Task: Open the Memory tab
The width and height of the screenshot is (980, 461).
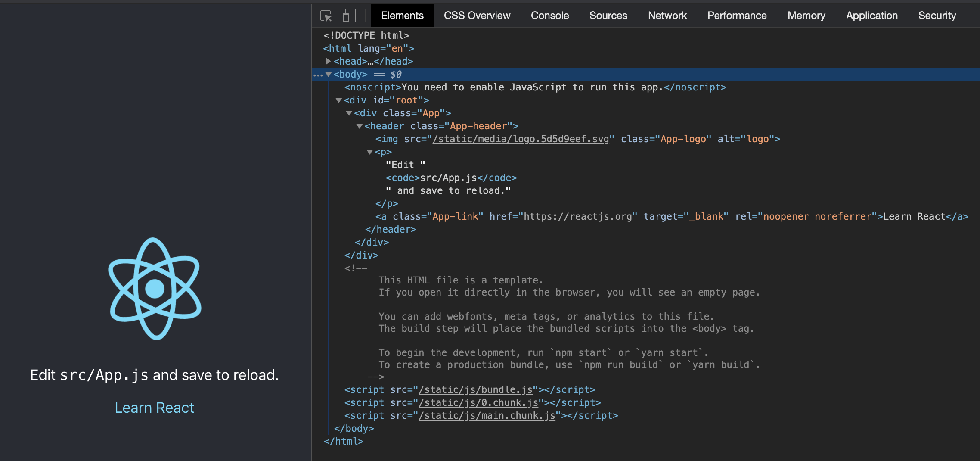Action: click(x=806, y=16)
